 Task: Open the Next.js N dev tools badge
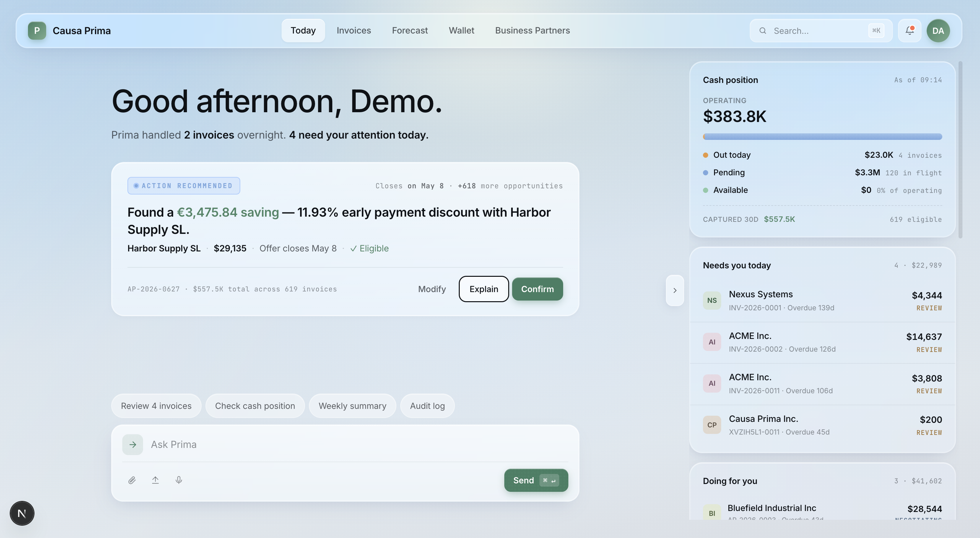(x=22, y=513)
